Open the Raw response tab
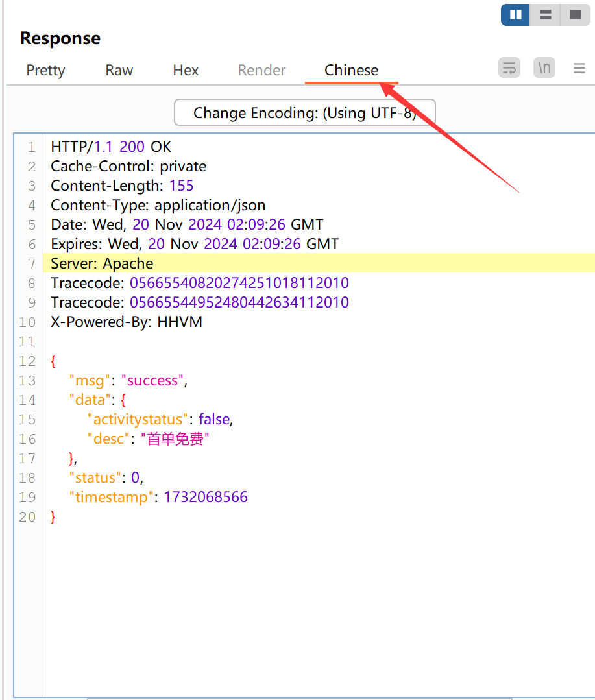 coord(119,70)
